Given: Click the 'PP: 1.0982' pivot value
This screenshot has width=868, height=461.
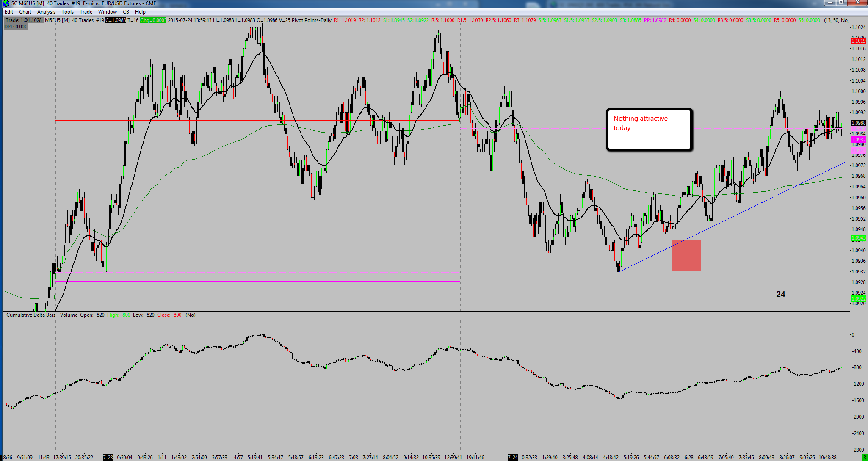Looking at the screenshot, I should pos(655,20).
